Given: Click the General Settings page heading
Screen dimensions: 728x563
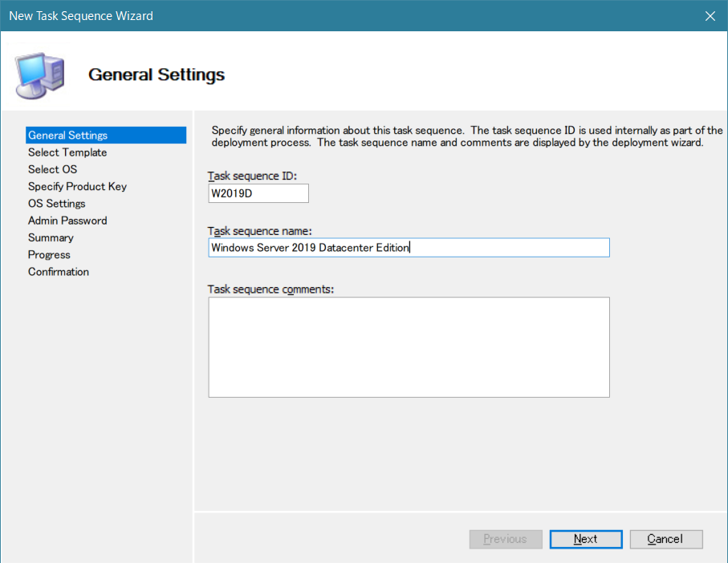Looking at the screenshot, I should [x=157, y=75].
